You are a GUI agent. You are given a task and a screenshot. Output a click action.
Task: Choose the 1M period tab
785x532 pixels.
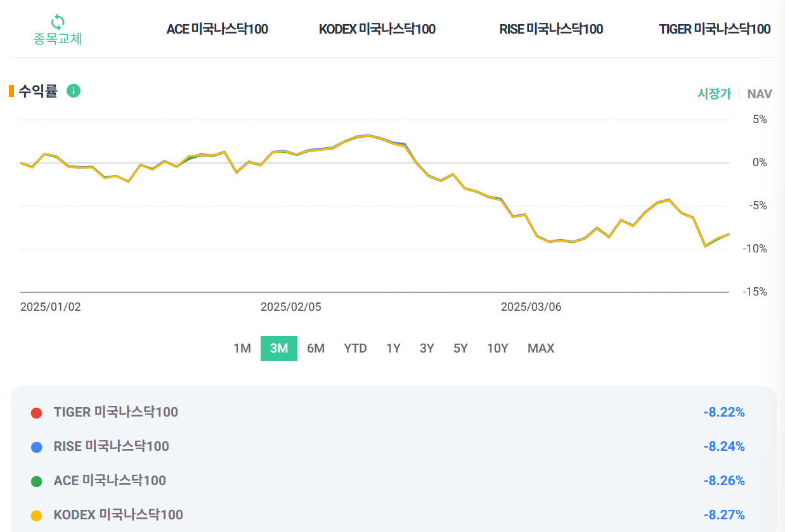(242, 348)
